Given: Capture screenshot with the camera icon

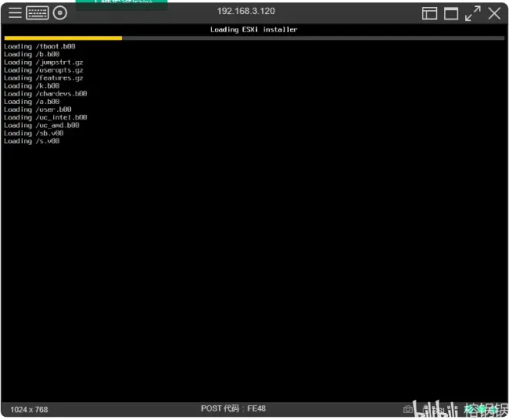Looking at the screenshot, I should pyautogui.click(x=407, y=409).
